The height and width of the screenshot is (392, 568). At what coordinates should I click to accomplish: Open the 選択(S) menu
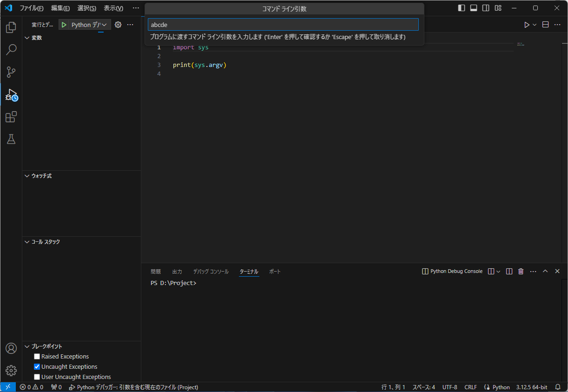(87, 8)
